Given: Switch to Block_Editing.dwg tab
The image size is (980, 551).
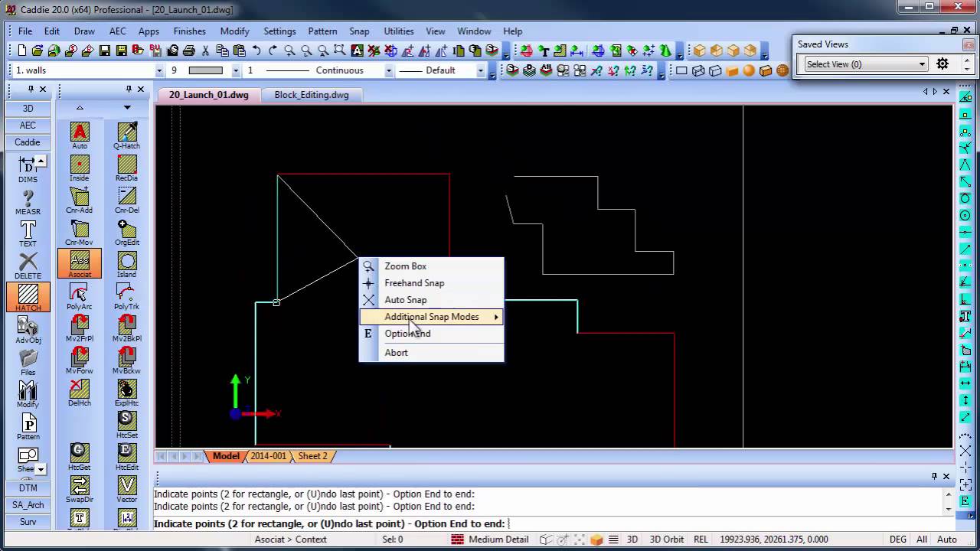Looking at the screenshot, I should (312, 95).
